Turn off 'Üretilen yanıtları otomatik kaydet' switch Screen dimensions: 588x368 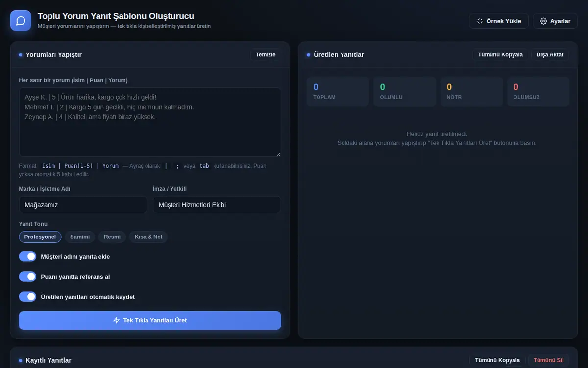(x=28, y=297)
